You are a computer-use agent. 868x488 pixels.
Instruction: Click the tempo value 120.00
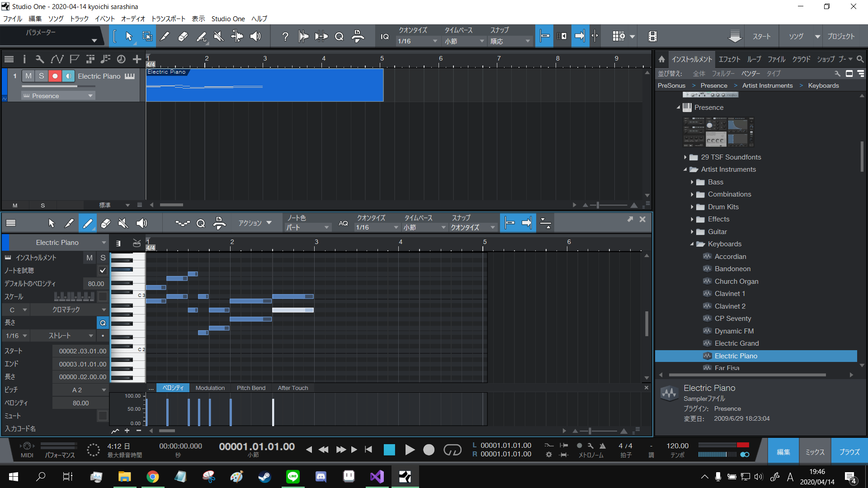click(x=677, y=446)
